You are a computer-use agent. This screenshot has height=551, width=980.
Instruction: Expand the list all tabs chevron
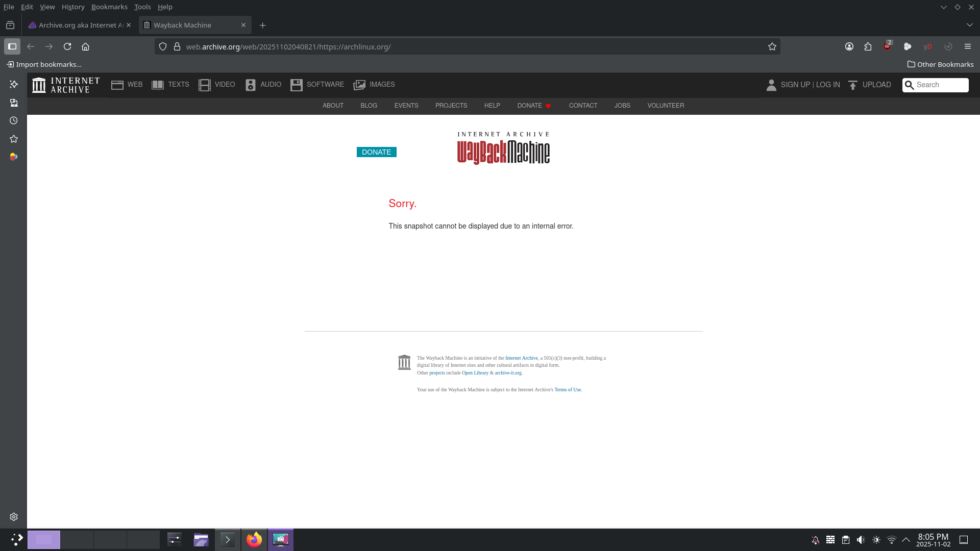tap(969, 25)
